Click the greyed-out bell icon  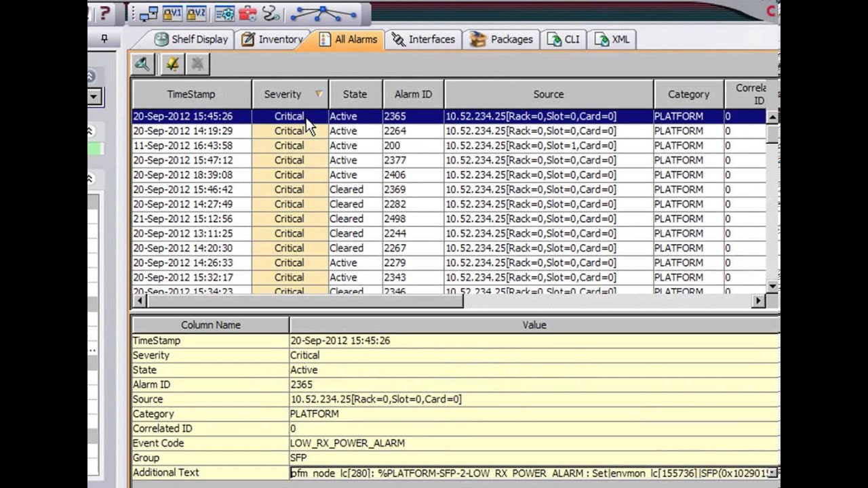point(197,64)
